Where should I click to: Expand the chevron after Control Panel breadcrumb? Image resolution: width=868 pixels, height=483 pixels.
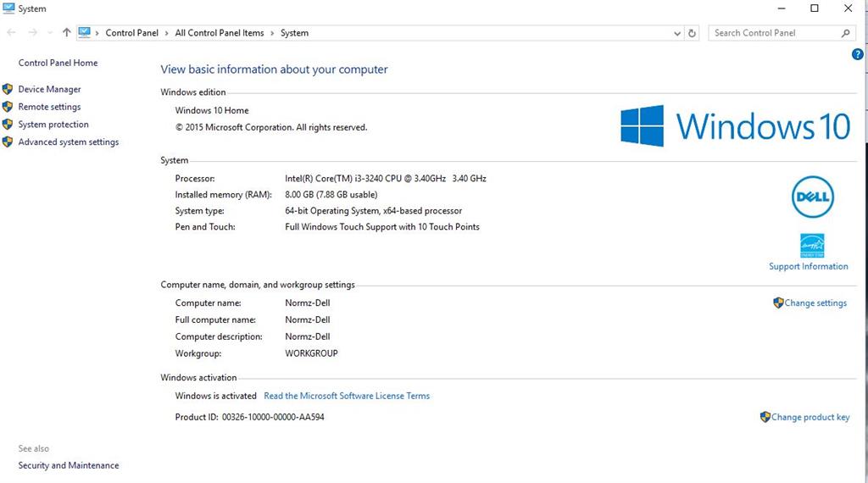coord(167,33)
